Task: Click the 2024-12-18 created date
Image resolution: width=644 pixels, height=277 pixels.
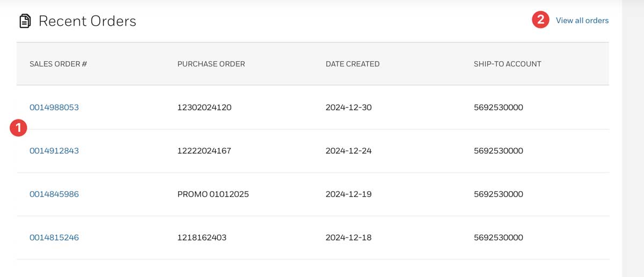Action: coord(349,237)
